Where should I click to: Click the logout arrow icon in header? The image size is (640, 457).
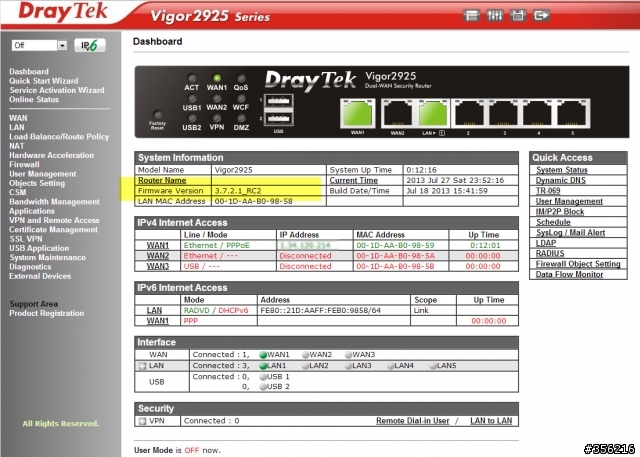click(541, 16)
